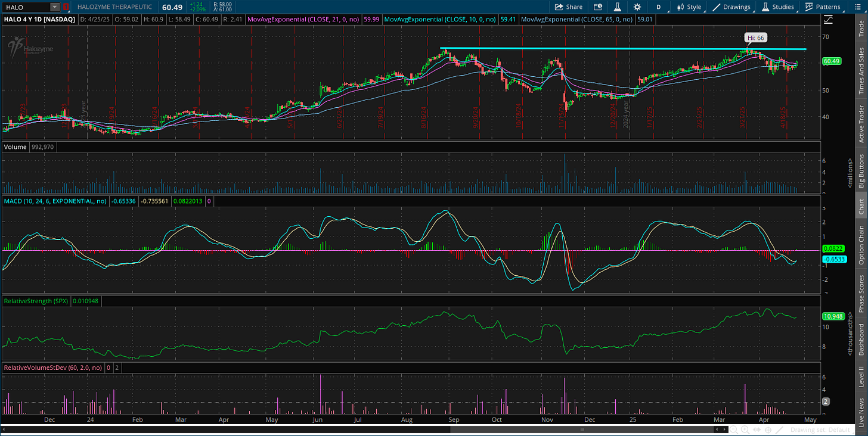Click the 60.49 last price in the header
The width and height of the screenshot is (868, 436).
pyautogui.click(x=172, y=7)
